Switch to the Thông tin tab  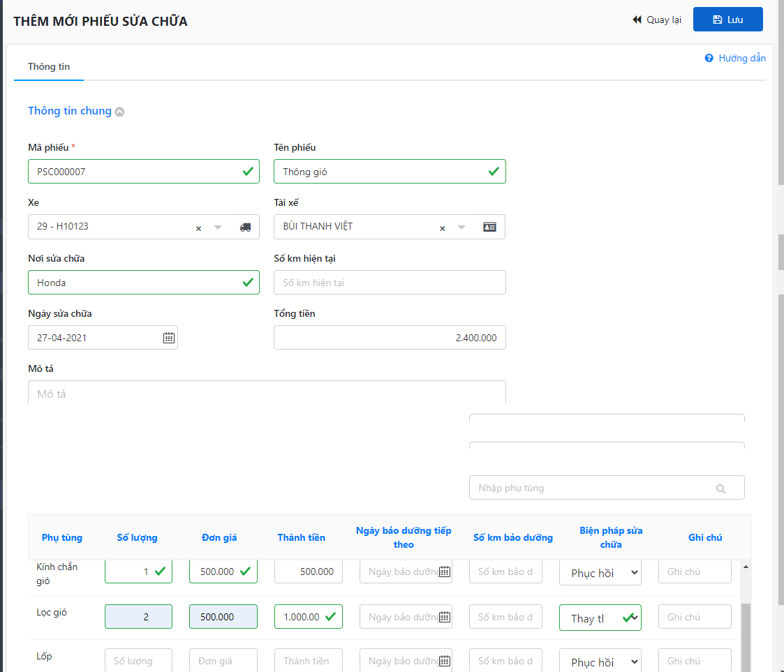(49, 67)
